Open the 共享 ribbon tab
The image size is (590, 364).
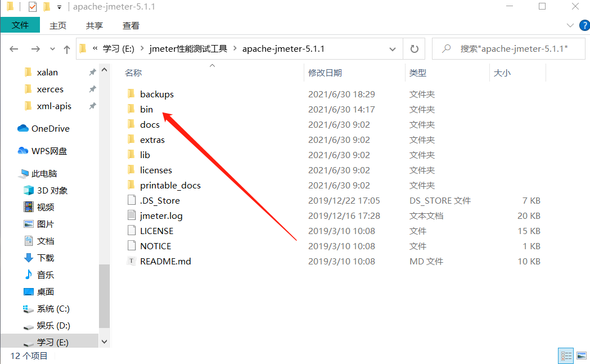[x=94, y=25]
